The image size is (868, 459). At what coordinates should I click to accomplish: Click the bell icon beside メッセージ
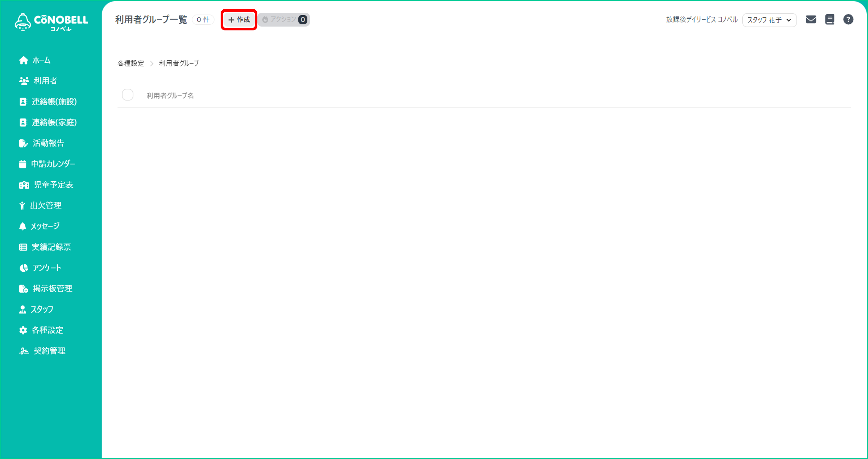click(23, 226)
